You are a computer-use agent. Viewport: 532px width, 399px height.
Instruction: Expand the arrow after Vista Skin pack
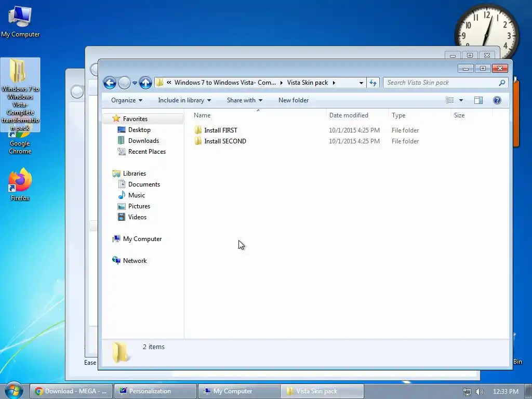tap(334, 83)
